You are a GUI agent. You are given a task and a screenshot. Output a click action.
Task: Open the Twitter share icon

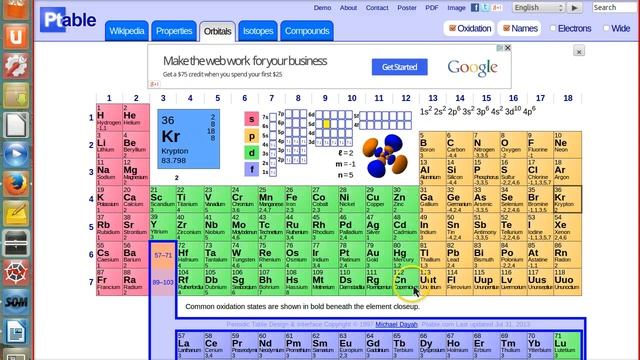[x=485, y=7]
